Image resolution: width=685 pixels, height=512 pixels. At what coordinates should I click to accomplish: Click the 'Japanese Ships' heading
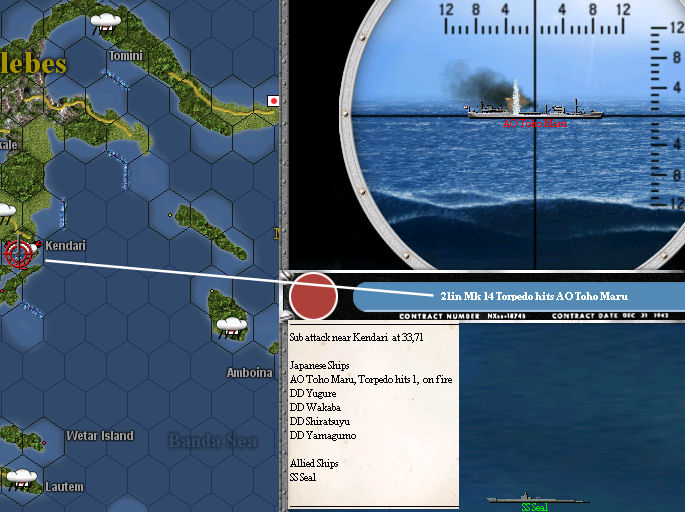point(319,366)
